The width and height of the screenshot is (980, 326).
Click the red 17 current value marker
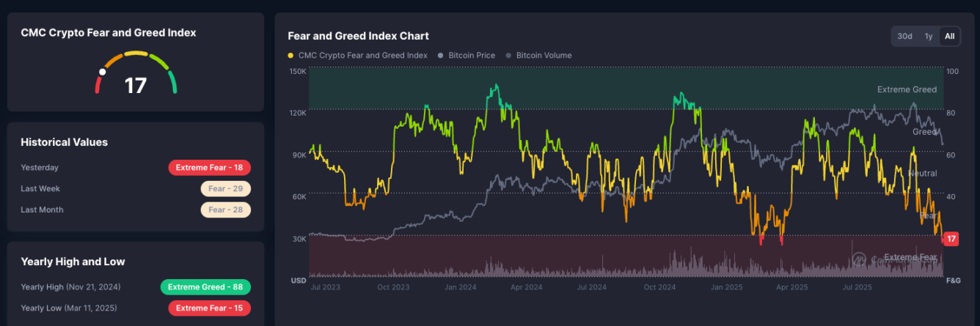pyautogui.click(x=951, y=239)
